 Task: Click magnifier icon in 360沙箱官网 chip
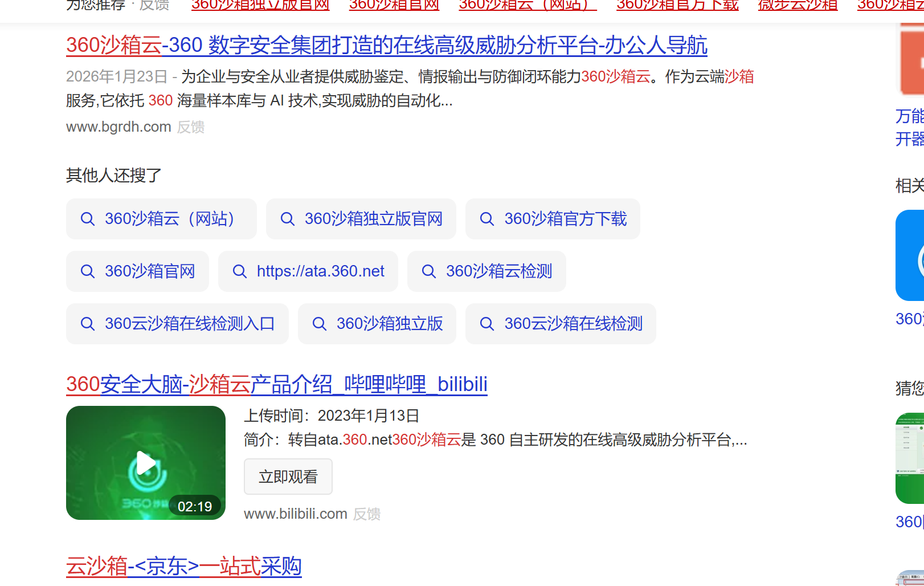coord(87,271)
